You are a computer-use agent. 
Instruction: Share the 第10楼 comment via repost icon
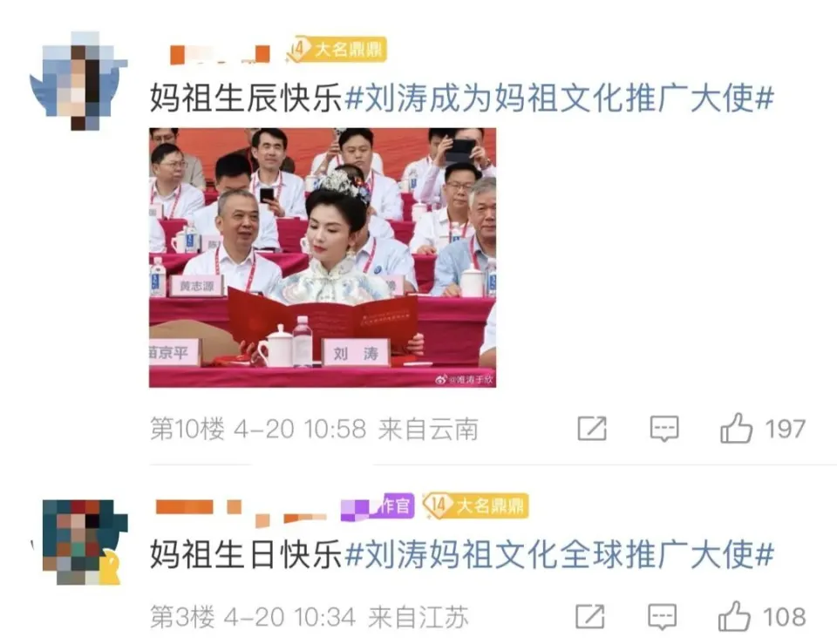coord(592,428)
